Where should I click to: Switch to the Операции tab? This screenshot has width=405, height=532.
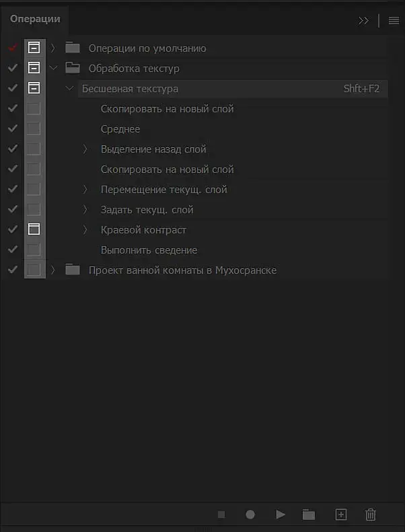pyautogui.click(x=35, y=19)
